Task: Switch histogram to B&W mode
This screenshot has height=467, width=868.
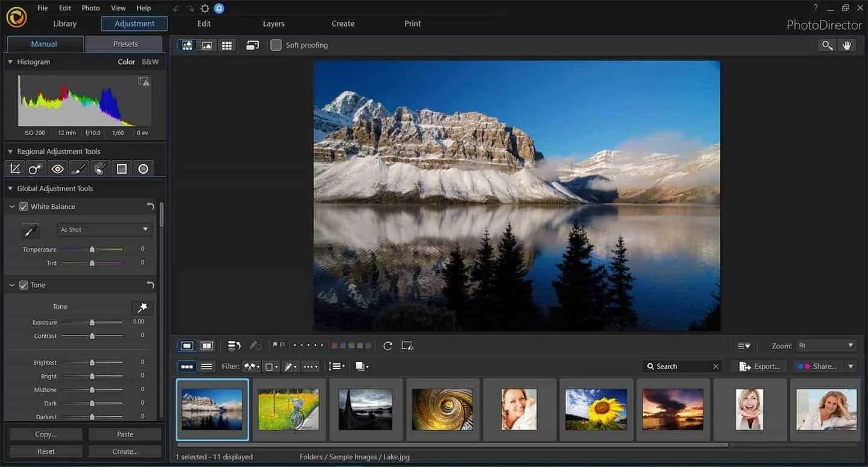Action: [150, 62]
